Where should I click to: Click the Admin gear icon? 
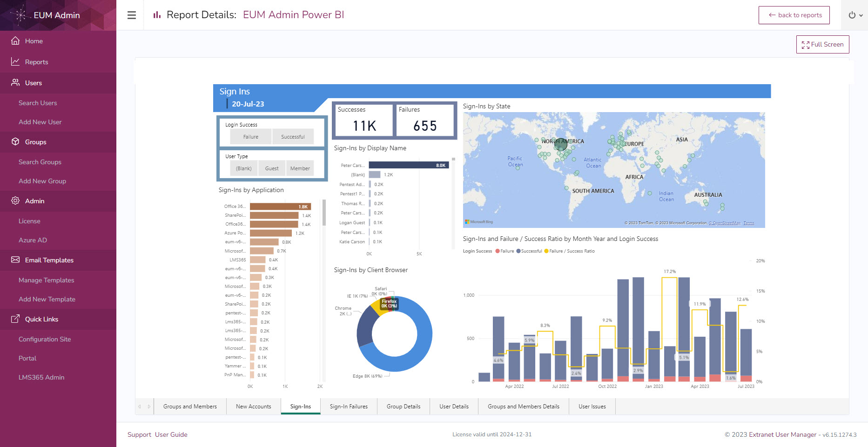coord(15,200)
